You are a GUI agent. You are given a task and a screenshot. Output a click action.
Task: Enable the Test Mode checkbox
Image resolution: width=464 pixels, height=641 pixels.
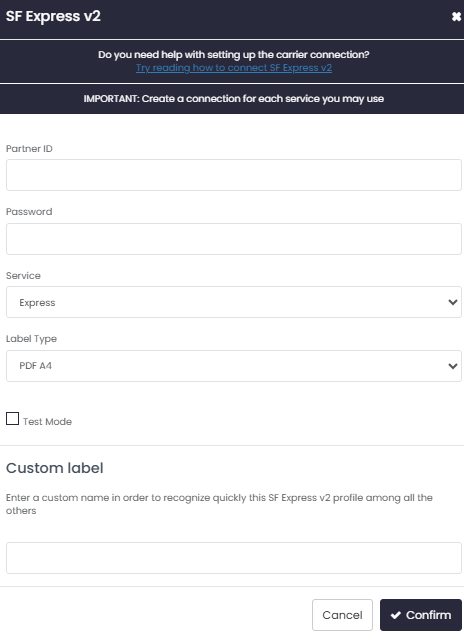(x=13, y=419)
